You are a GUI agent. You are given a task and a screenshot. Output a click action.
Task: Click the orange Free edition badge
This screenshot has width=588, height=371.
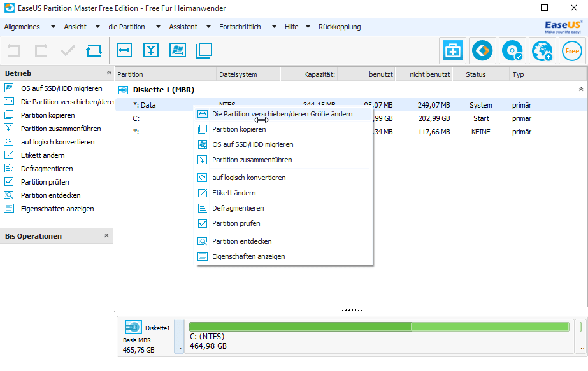(572, 51)
